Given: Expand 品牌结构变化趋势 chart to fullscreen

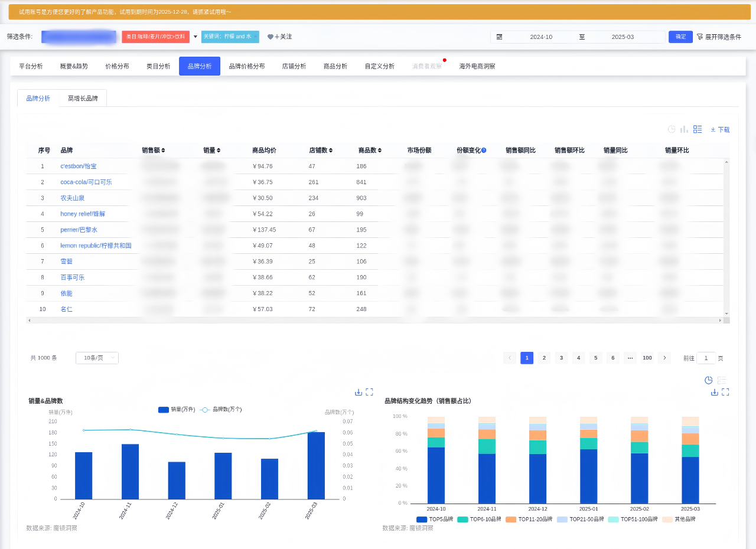Looking at the screenshot, I should coord(725,392).
